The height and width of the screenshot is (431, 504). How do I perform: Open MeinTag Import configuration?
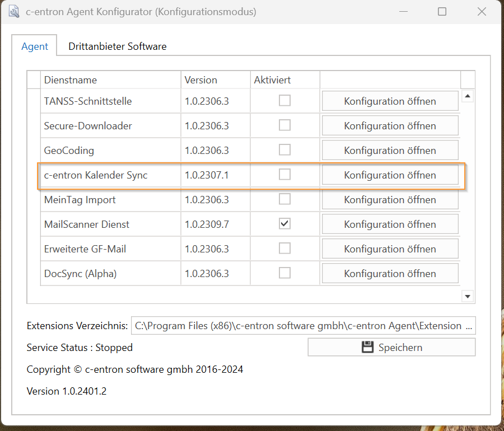[390, 200]
